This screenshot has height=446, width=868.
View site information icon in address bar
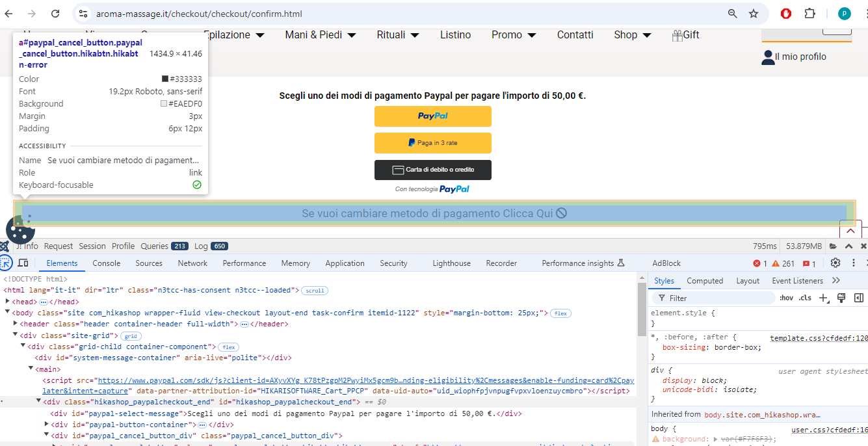pos(82,14)
